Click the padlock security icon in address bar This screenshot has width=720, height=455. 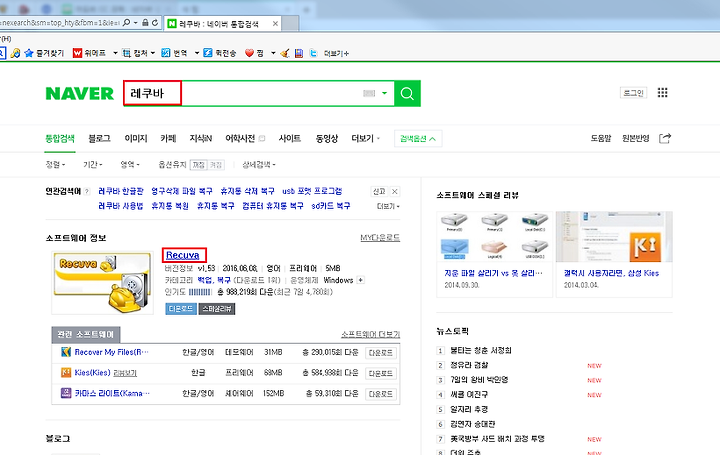click(x=145, y=22)
